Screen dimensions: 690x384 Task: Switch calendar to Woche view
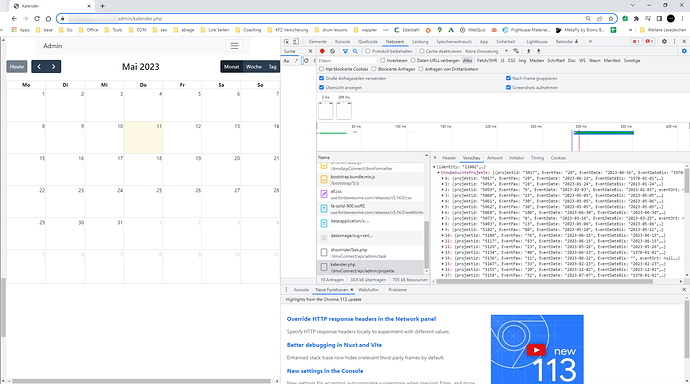254,66
